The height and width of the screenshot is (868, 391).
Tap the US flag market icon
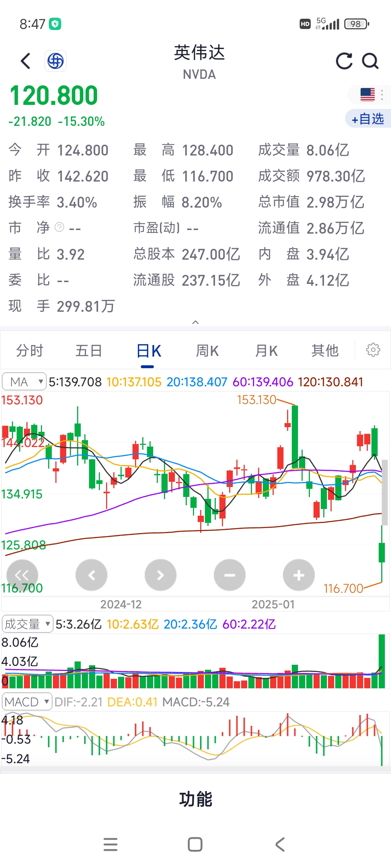[x=367, y=95]
